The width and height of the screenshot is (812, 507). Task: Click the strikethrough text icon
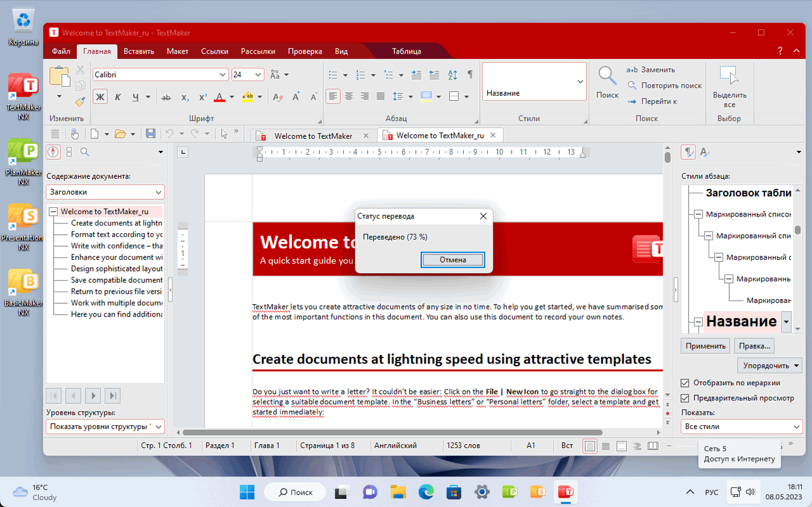[x=166, y=97]
